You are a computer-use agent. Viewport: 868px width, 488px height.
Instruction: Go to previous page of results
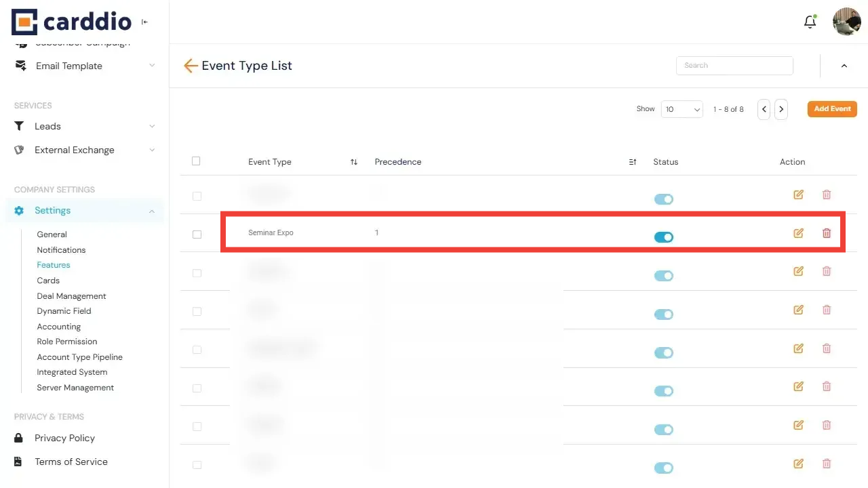pos(764,109)
